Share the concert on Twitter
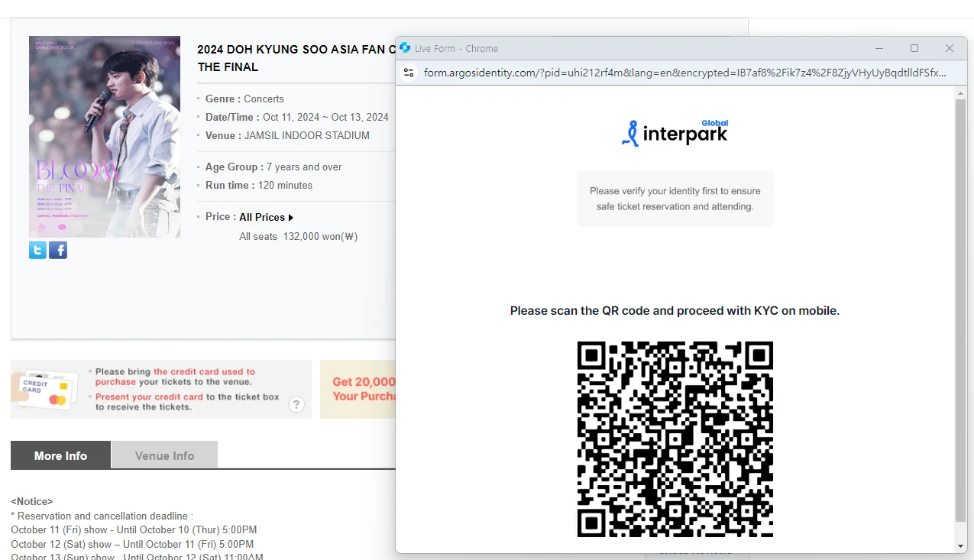 coord(37,249)
